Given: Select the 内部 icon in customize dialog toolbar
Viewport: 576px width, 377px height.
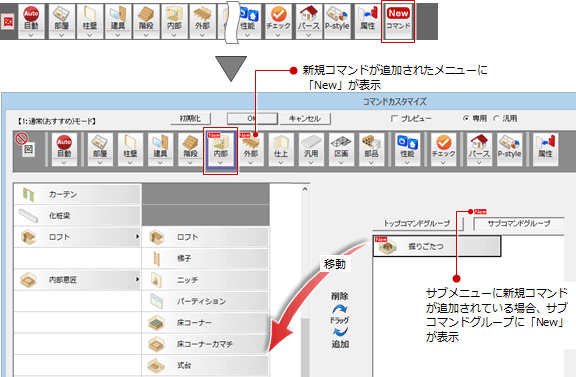Looking at the screenshot, I should 220,150.
